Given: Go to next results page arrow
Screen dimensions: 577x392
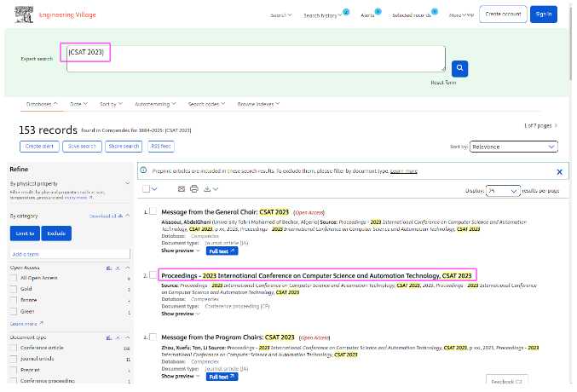Looking at the screenshot, I should click(x=556, y=125).
